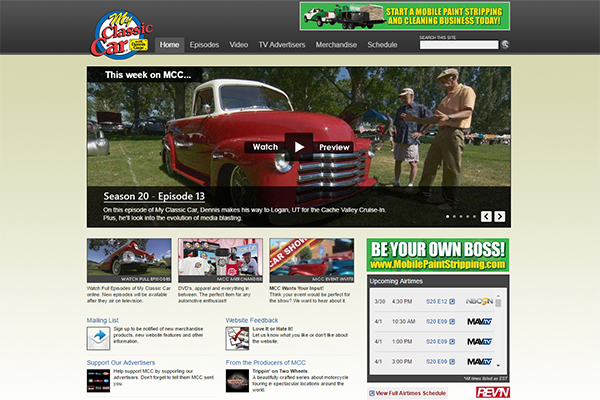600x400 pixels.
Task: Click the airtimes scrollbar thumb
Action: coord(498,303)
